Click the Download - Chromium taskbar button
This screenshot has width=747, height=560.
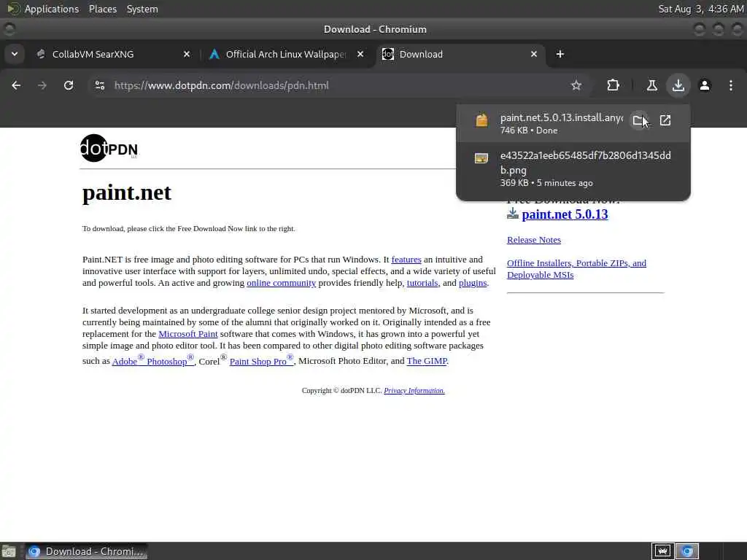86,551
